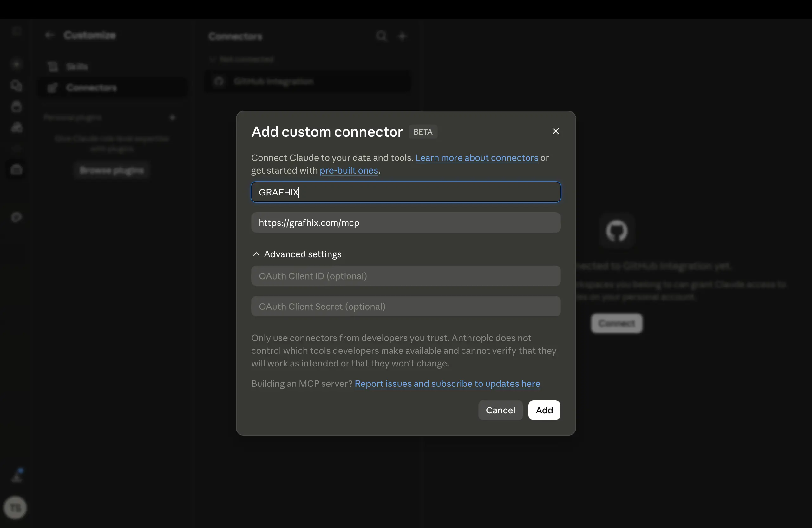Add connector with the plus icon in header

point(402,36)
